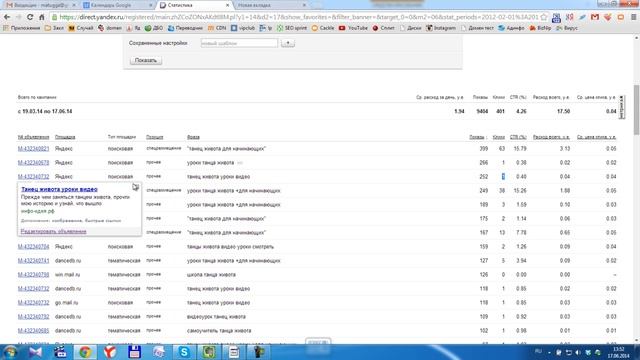This screenshot has height=360, width=640.
Task: Sort by the Площадка column header
Action: [x=65, y=137]
